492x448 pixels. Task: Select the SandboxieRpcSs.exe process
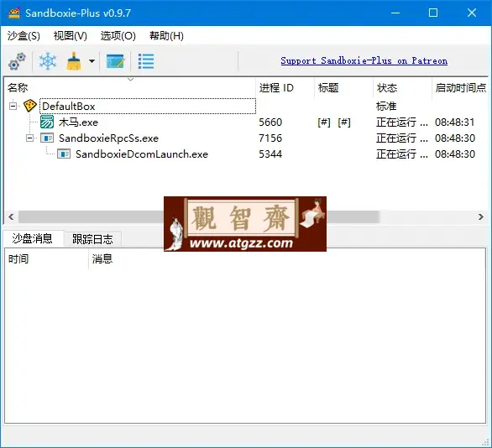tap(108, 138)
